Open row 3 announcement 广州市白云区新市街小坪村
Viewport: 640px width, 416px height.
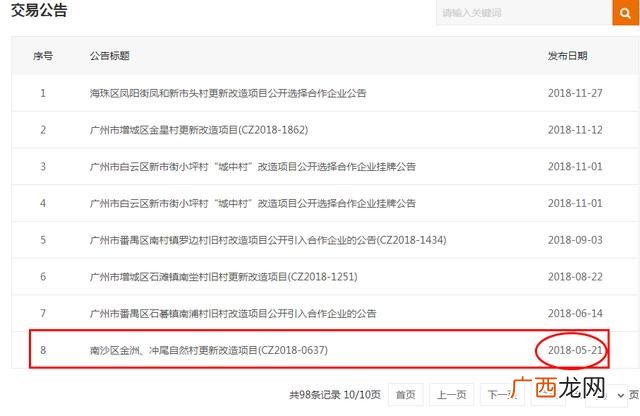click(x=253, y=167)
